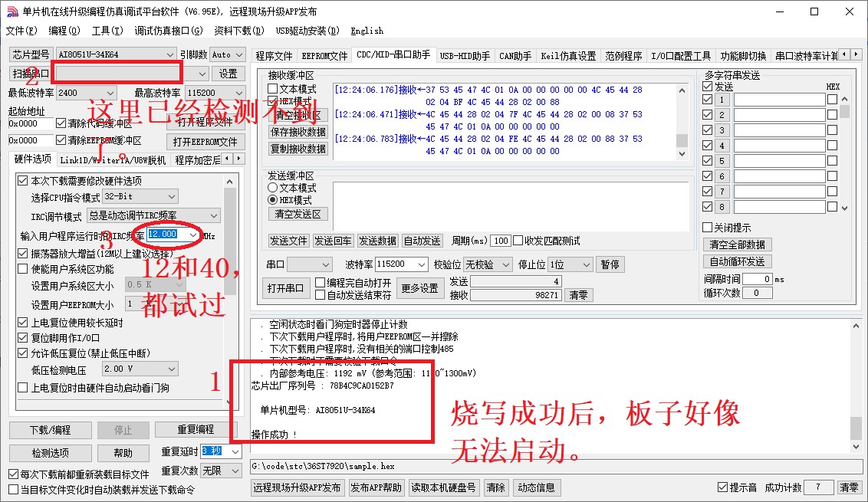Toggle 复位脚用作I/O口 checkbox
The image size is (868, 502).
pyautogui.click(x=23, y=338)
